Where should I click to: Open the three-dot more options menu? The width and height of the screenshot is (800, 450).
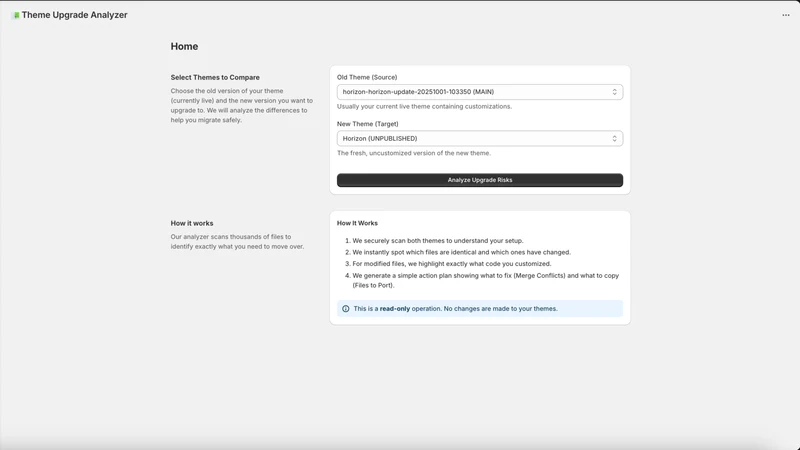coord(785,15)
